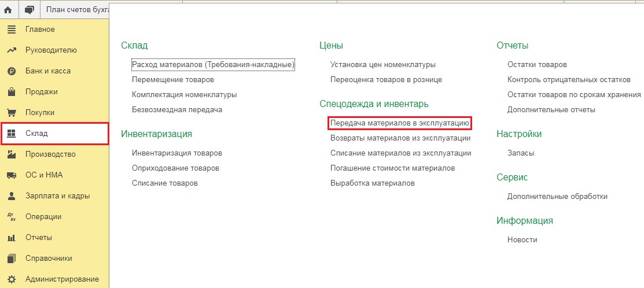Viewport: 644px width, 288px height.
Task: Click the Покупки shopping cart icon
Action: [x=11, y=113]
